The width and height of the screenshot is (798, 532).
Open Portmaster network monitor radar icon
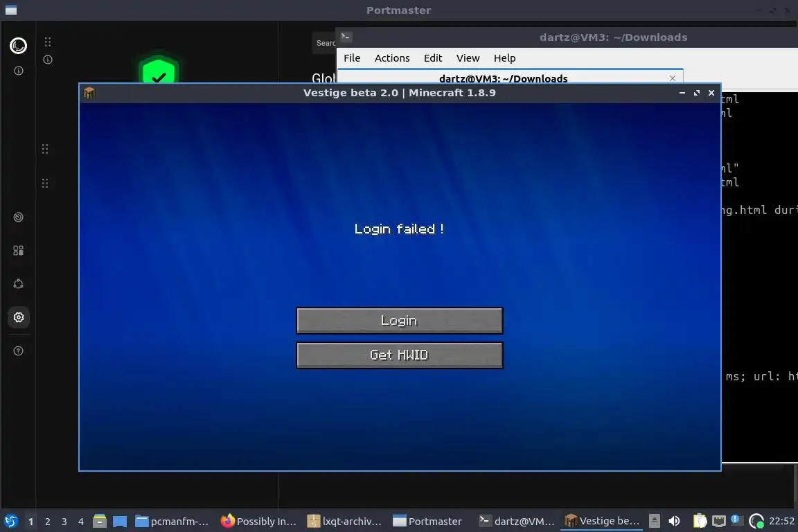pos(18,218)
